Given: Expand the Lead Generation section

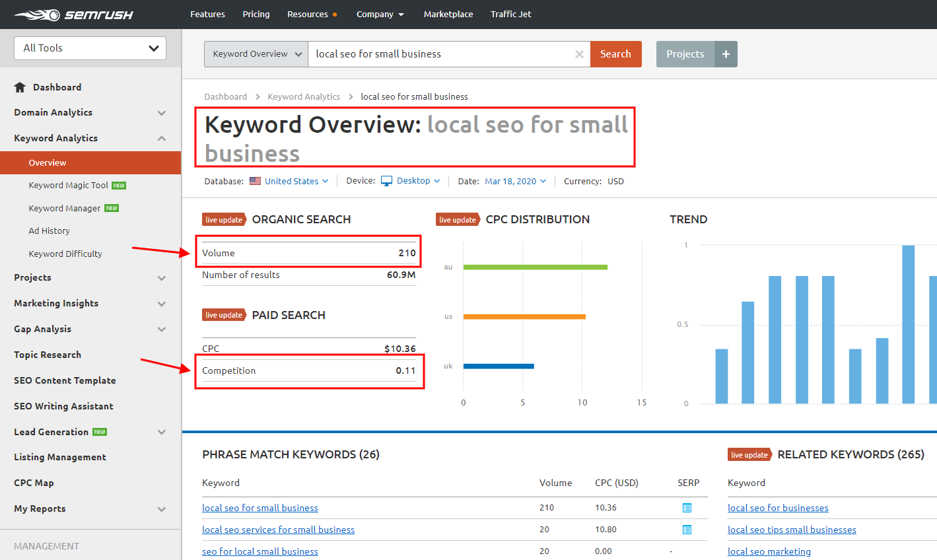Looking at the screenshot, I should (162, 432).
